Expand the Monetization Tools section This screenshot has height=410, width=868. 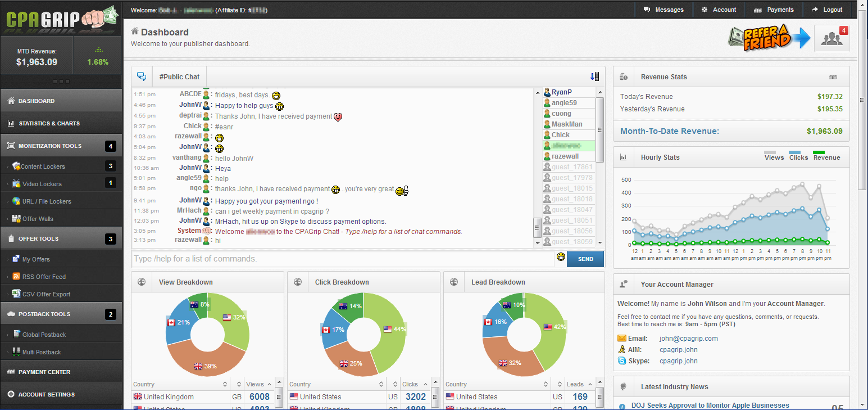61,146
